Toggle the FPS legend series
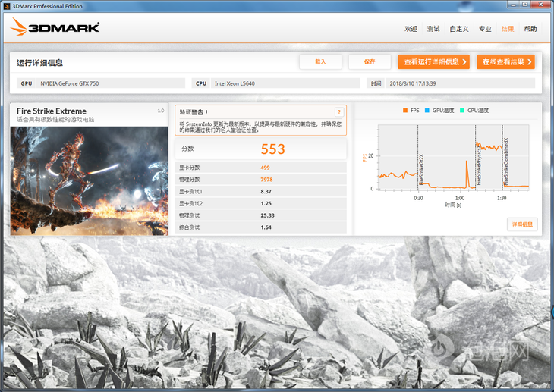 [x=410, y=111]
